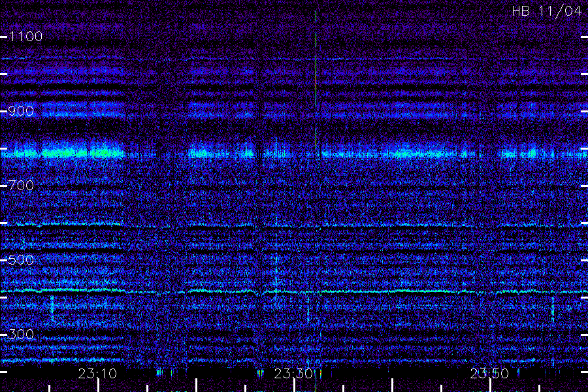Viewport: 588px width, 392px height.
Task: Click the 23:30 time label
Action: coord(293,374)
